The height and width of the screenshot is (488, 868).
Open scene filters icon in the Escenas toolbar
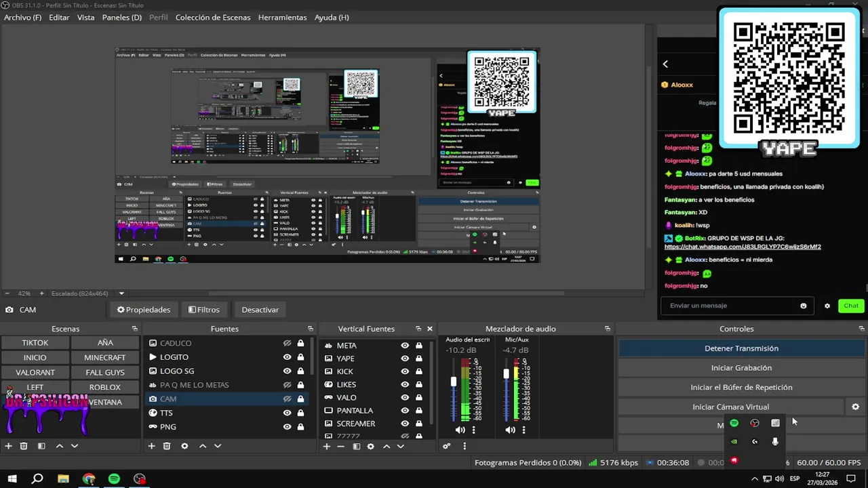(x=41, y=446)
